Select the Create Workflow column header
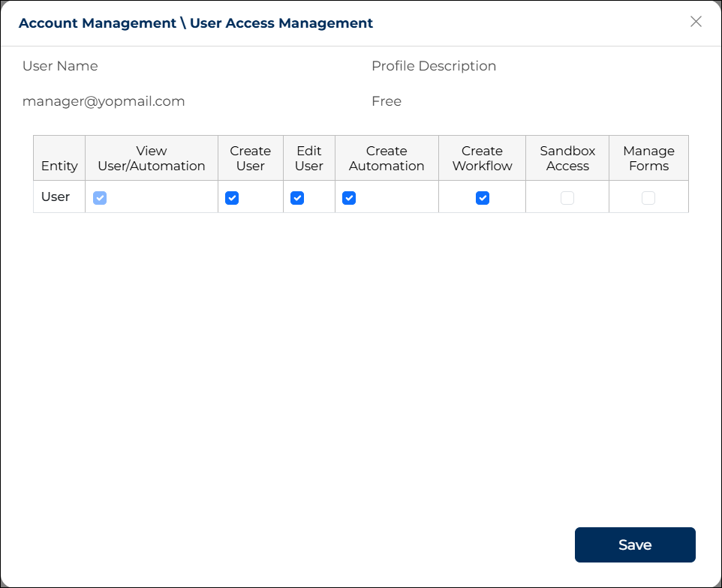This screenshot has width=722, height=588. [482, 158]
